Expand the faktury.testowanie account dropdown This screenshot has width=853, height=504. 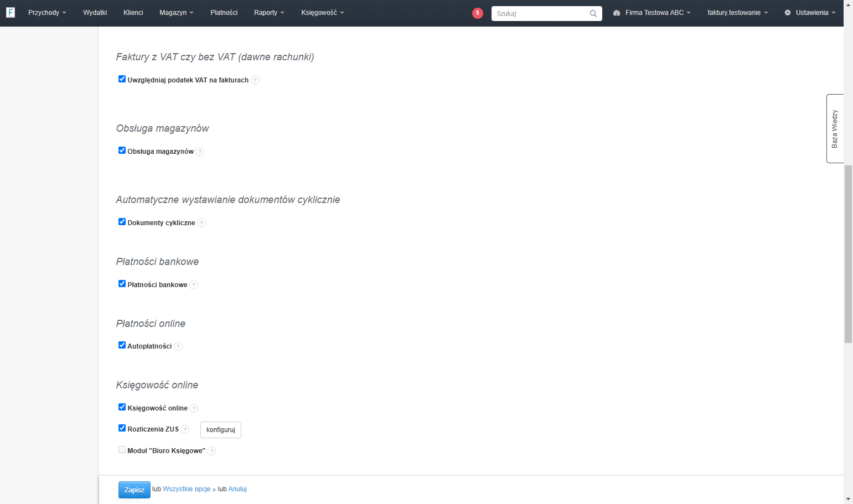point(737,13)
